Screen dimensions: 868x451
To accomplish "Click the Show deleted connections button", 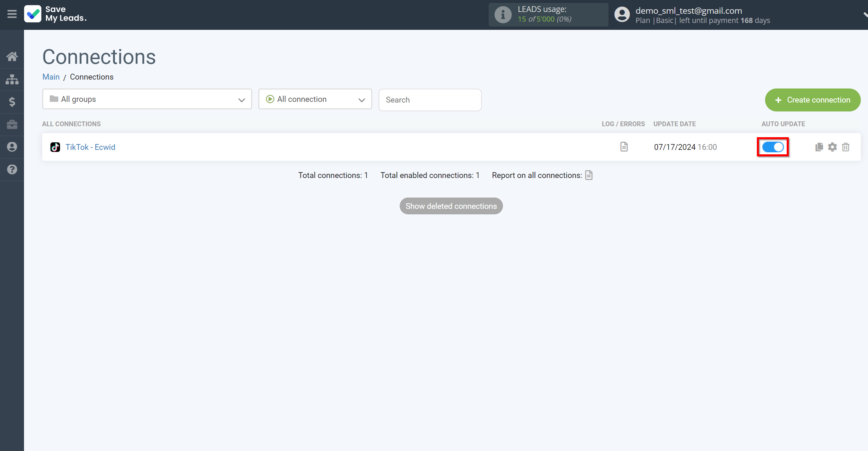I will click(451, 206).
